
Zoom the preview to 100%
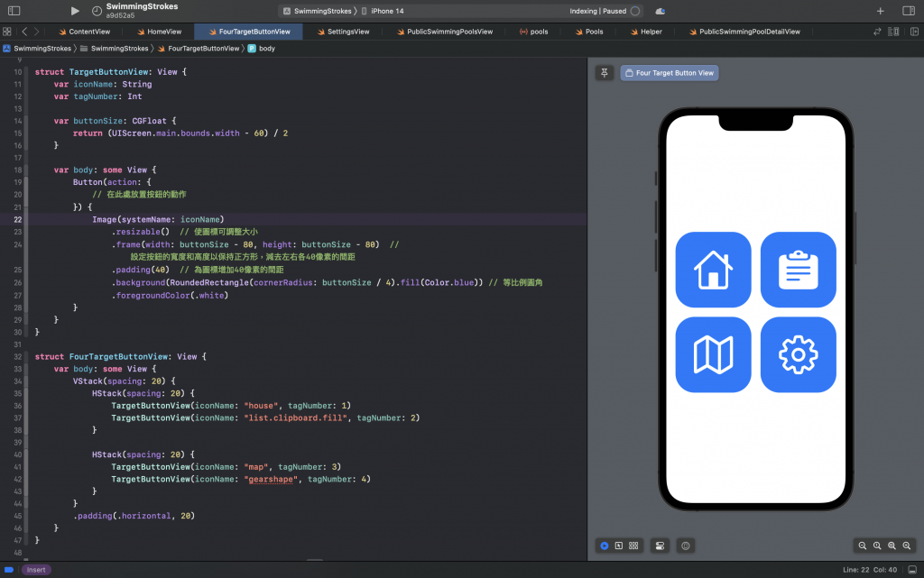point(877,546)
